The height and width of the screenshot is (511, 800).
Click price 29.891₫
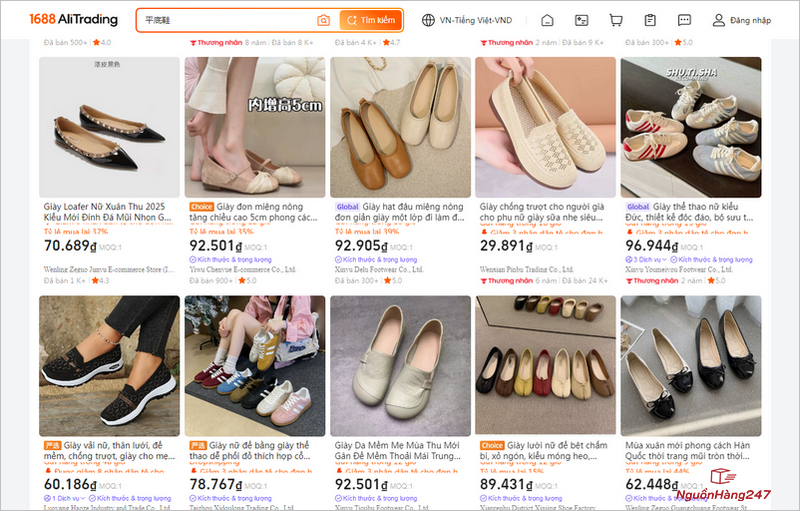[506, 246]
